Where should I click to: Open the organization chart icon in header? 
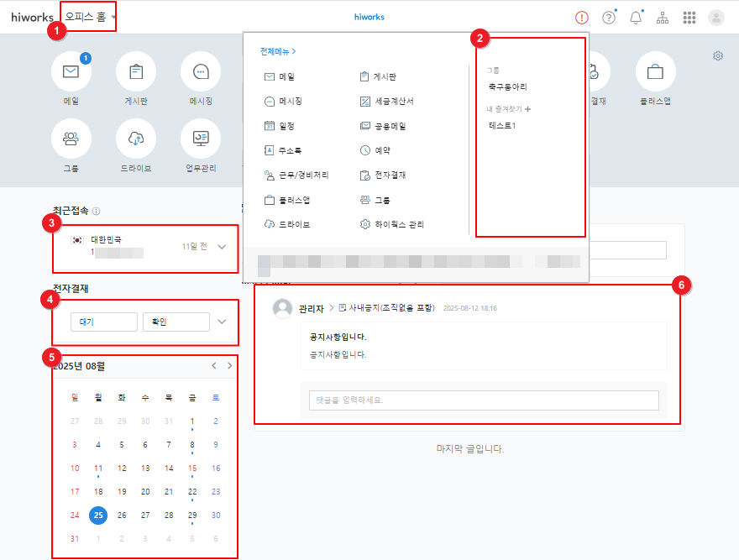tap(663, 18)
